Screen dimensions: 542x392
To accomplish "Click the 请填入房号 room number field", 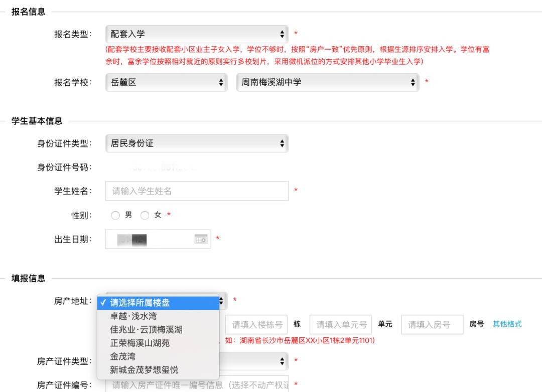I will click(432, 325).
